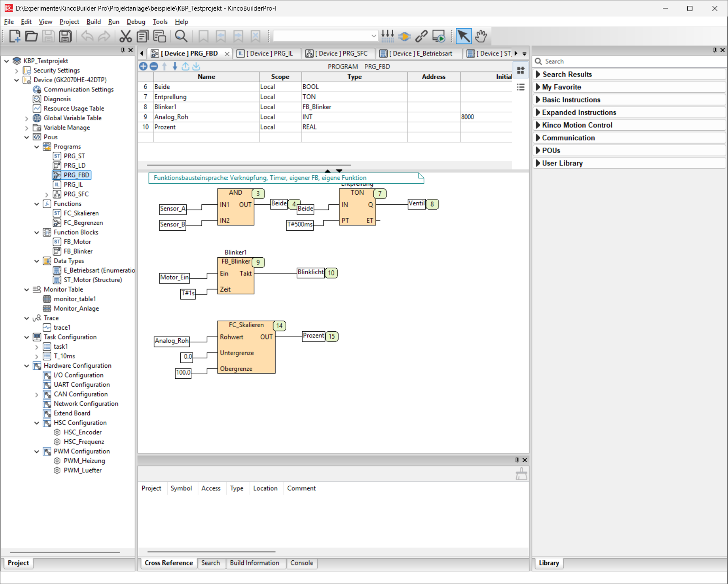Remove variable row with minus icon

point(154,66)
